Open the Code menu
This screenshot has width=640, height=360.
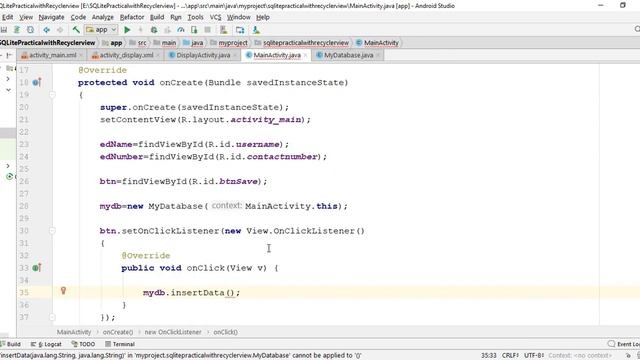(x=78, y=17)
